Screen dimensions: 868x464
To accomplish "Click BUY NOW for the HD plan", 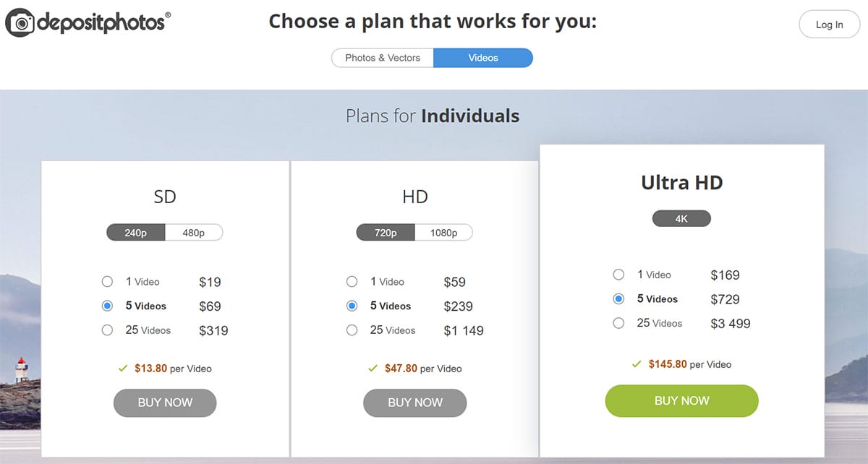I will [x=415, y=403].
